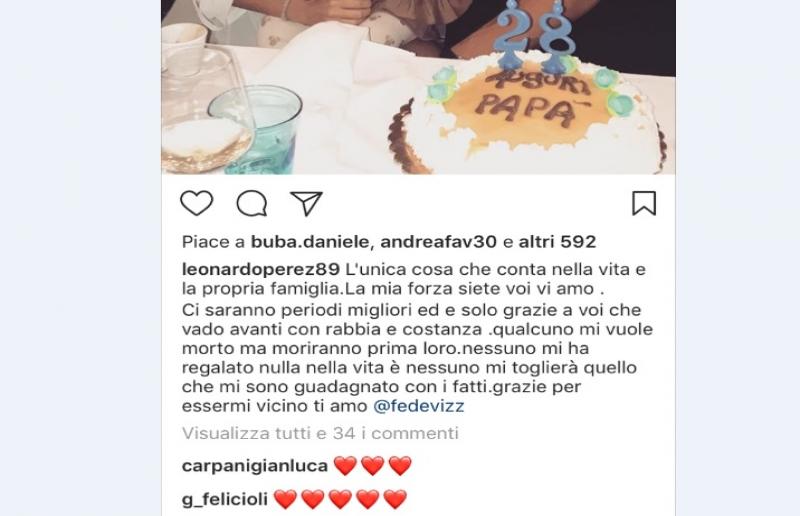Open leonardoperez89's profile from the caption

261,269
